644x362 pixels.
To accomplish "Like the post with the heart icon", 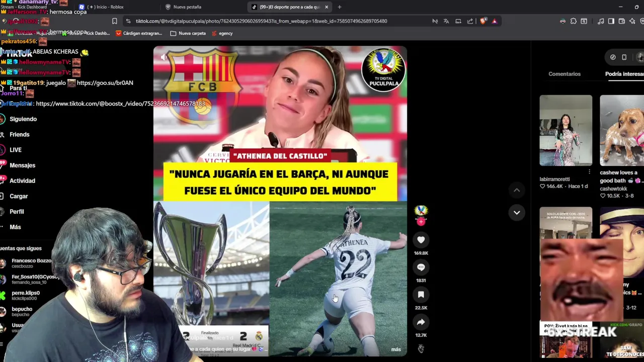I will (421, 240).
